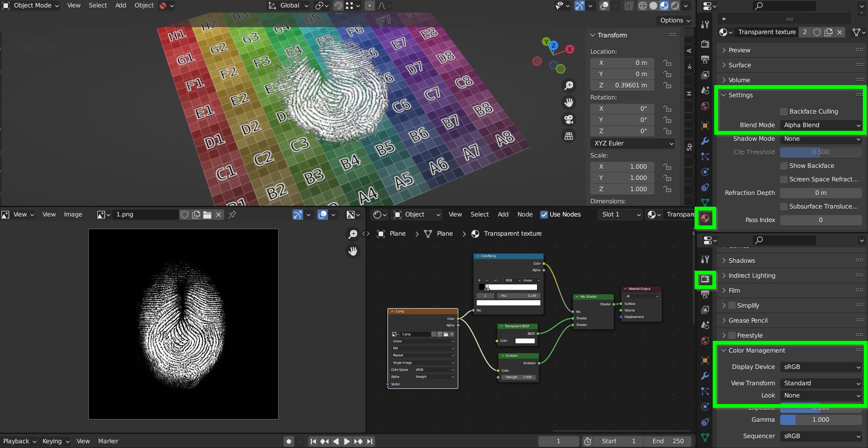Open Object Mode dropdown
The height and width of the screenshot is (448, 868).
click(x=31, y=6)
